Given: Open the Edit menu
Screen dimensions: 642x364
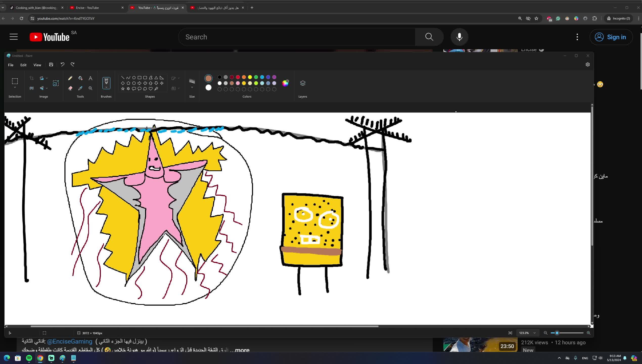Looking at the screenshot, I should pos(23,65).
